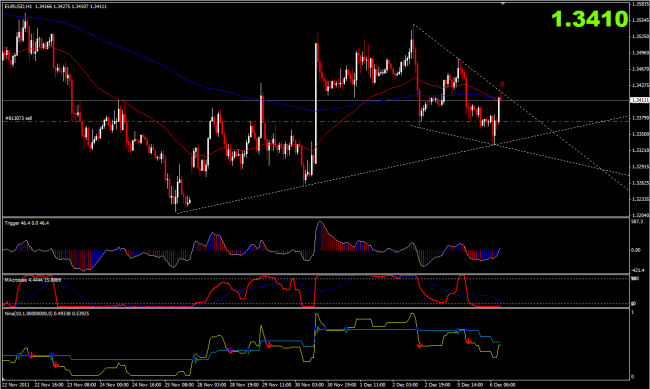650x389 pixels.
Task: Click the 22 Nov 2011 time axis label
Action: pos(17,385)
